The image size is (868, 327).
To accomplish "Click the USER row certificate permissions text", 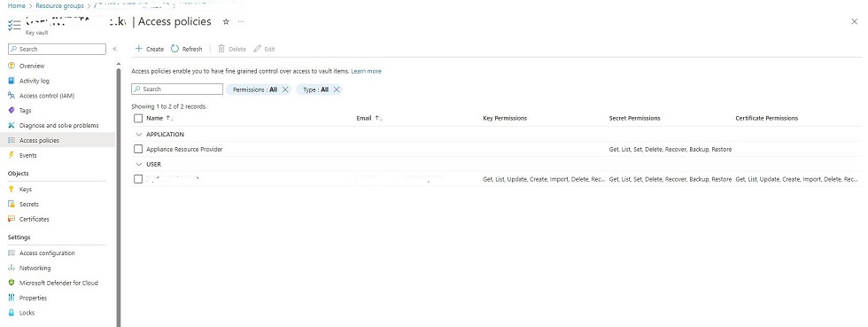I will click(797, 180).
